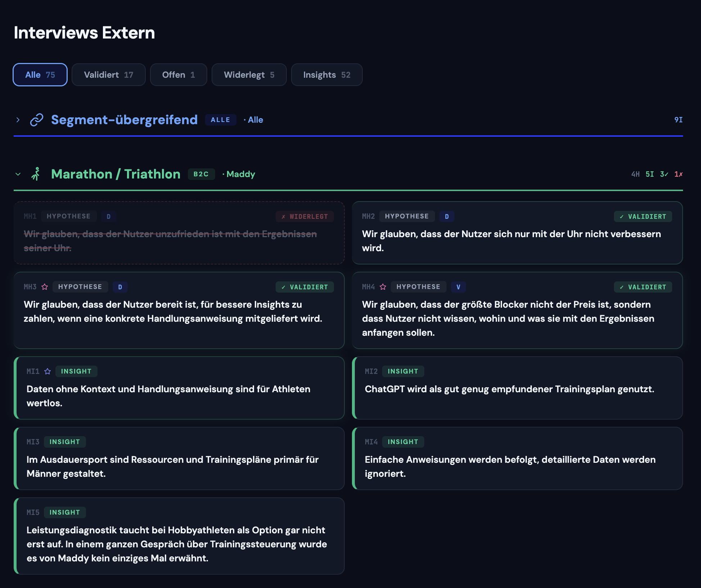Collapse the Marathon / Triathlon section chevron
Image resolution: width=701 pixels, height=588 pixels.
(x=18, y=174)
